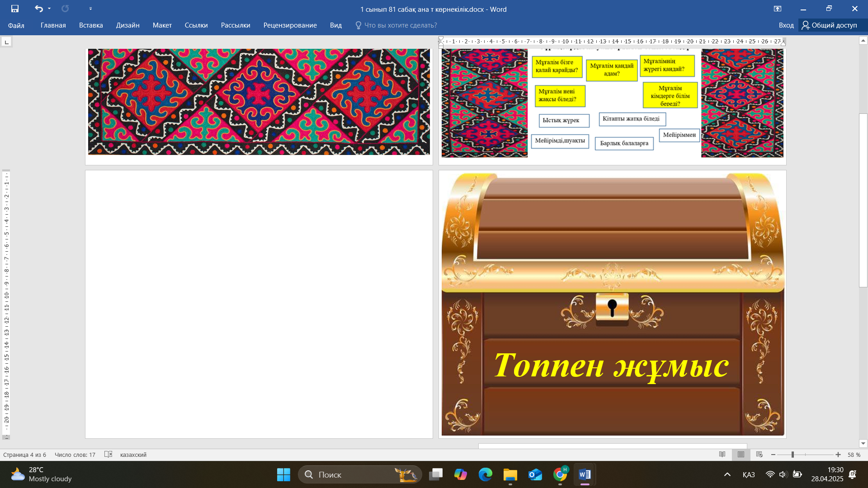Screen dimensions: 868x488
Task: Switch to the Рецензирование tab
Action: point(290,25)
